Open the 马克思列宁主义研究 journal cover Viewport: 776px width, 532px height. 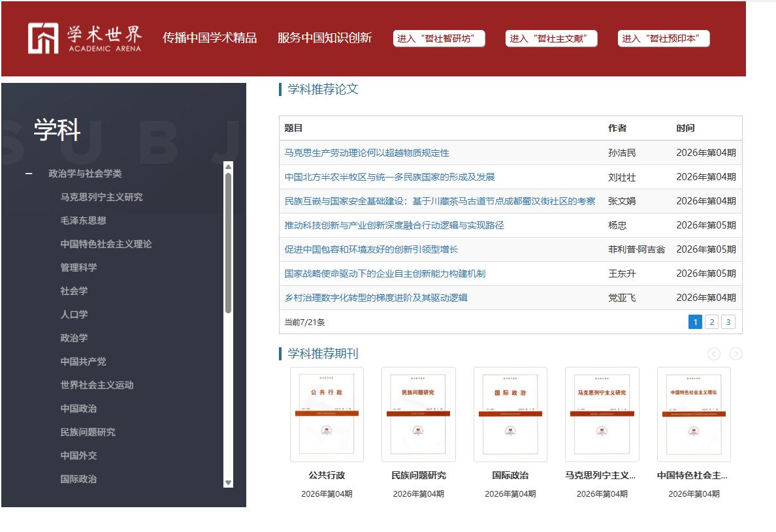[x=602, y=415]
